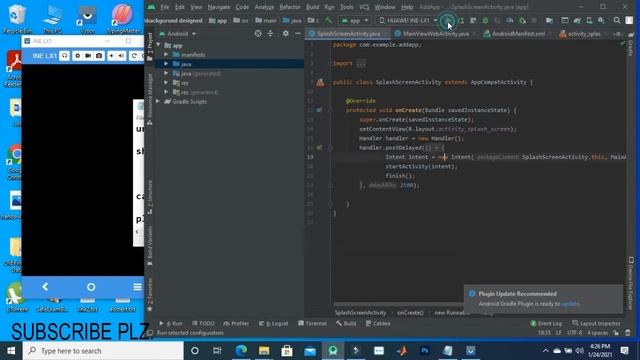The height and width of the screenshot is (360, 640).
Task: Open the VCS menu
Action: pos(364,7)
